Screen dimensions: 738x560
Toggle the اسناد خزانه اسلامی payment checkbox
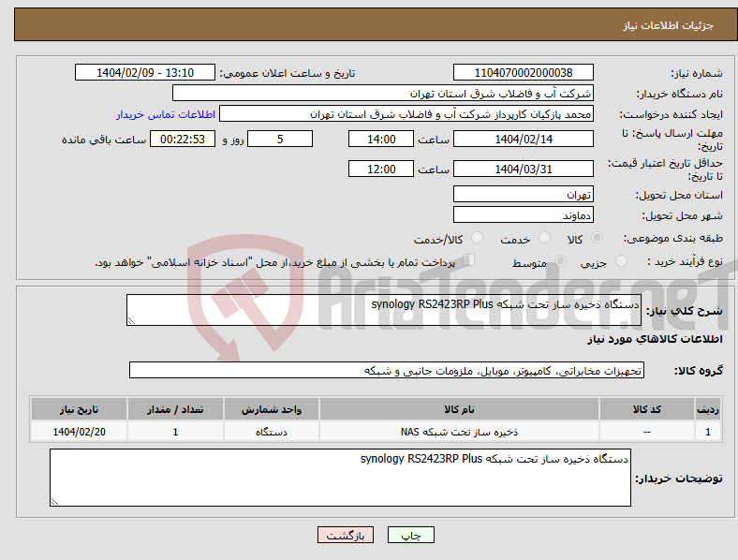pos(468,260)
